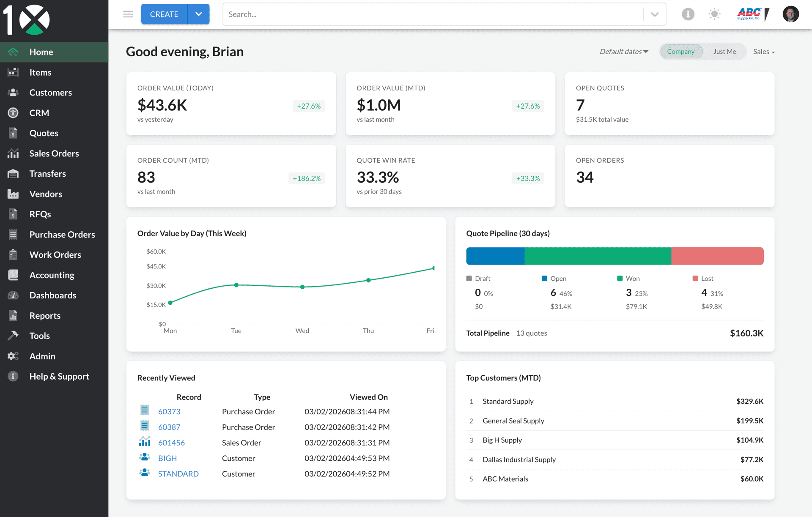Image resolution: width=812 pixels, height=517 pixels.
Task: Click the red Lost pipeline bar segment
Action: tap(717, 256)
